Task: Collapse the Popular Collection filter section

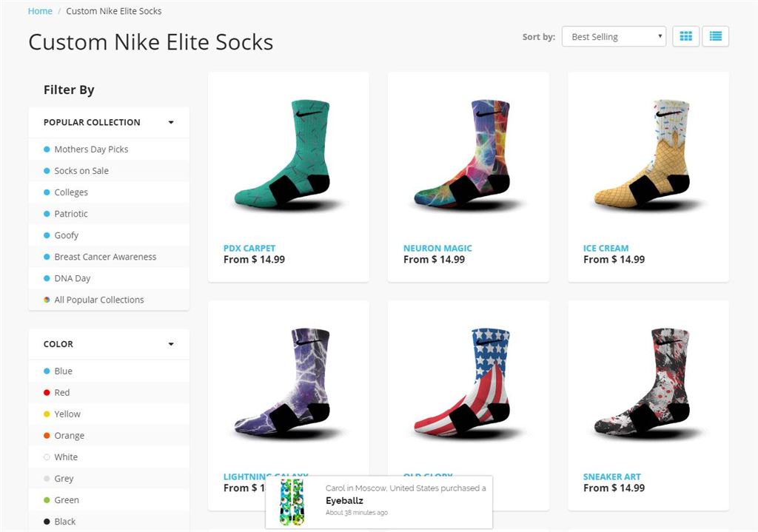Action: click(x=171, y=122)
